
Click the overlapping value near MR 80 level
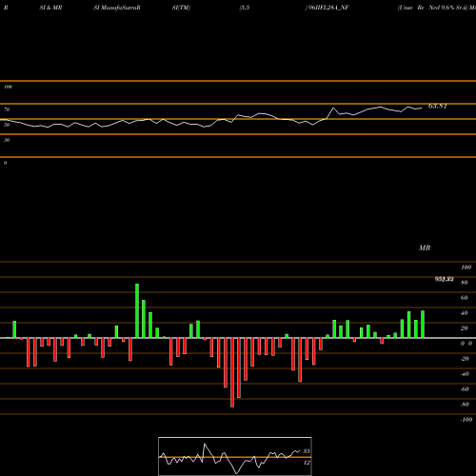coord(444,279)
